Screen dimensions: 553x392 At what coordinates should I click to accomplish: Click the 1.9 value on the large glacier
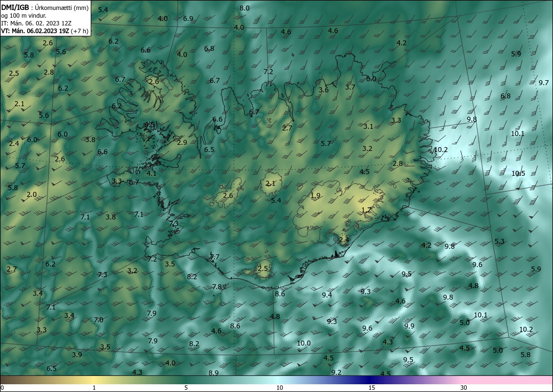315,196
